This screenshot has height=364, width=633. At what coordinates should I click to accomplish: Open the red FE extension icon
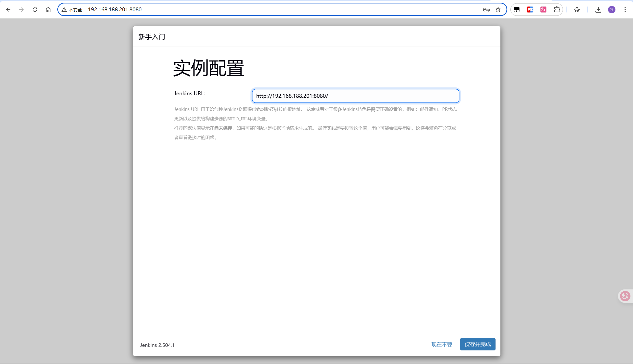[530, 9]
